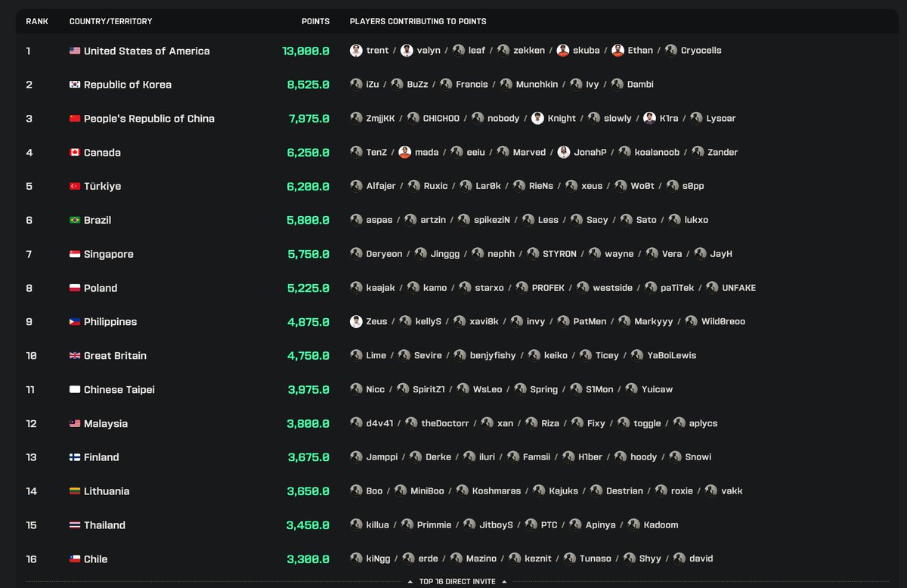The width and height of the screenshot is (907, 588).
Task: Select the 5,750.0 points value
Action: click(308, 254)
